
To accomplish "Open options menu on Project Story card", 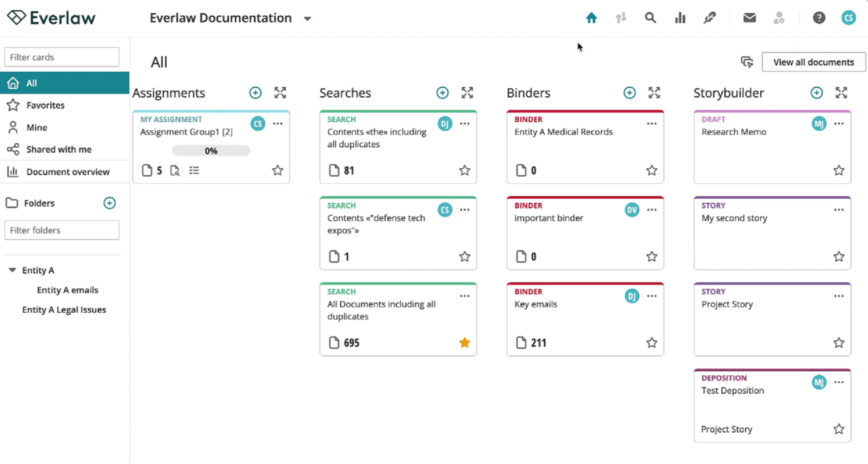I will [839, 296].
